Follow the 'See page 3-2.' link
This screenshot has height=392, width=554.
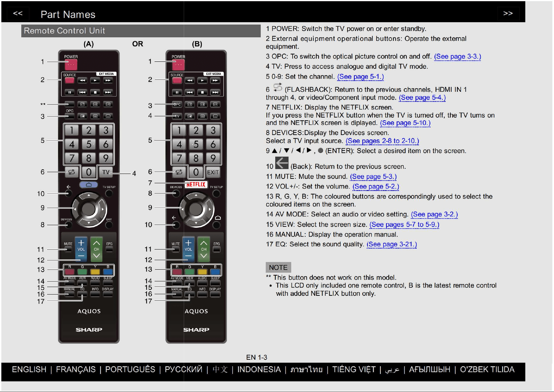434,214
